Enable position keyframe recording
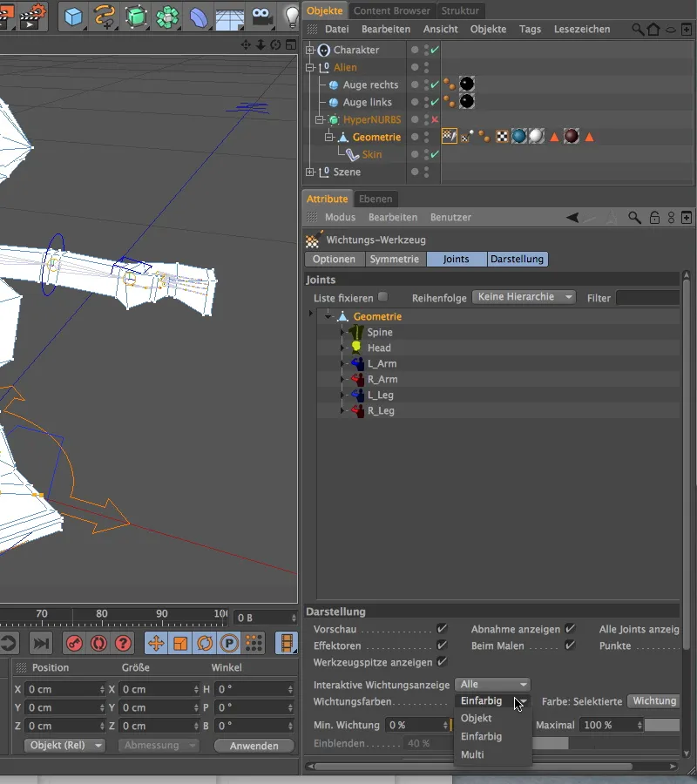Viewport: 697px width, 784px height. (x=156, y=643)
